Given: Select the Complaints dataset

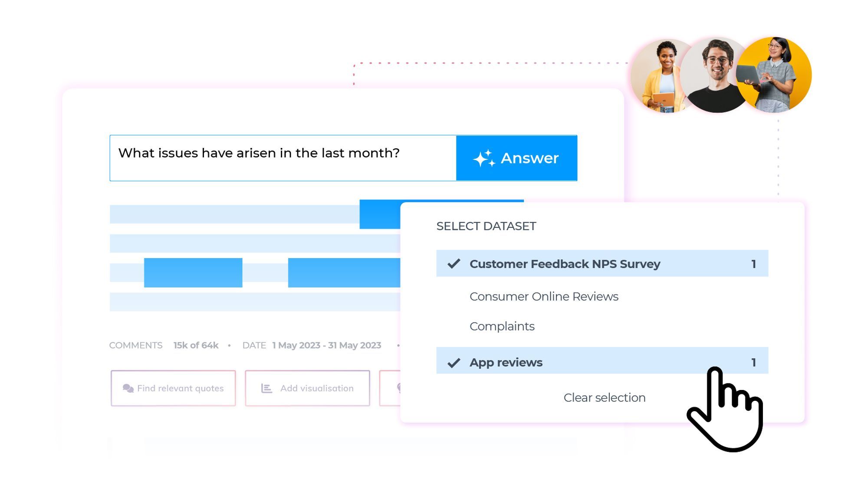Looking at the screenshot, I should [x=502, y=326].
